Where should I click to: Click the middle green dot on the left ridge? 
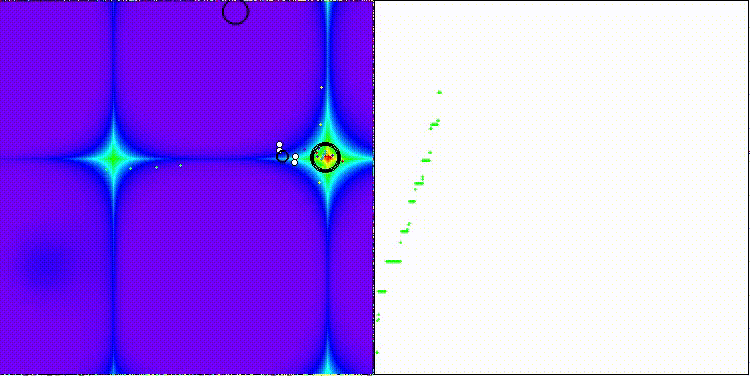pyautogui.click(x=156, y=167)
